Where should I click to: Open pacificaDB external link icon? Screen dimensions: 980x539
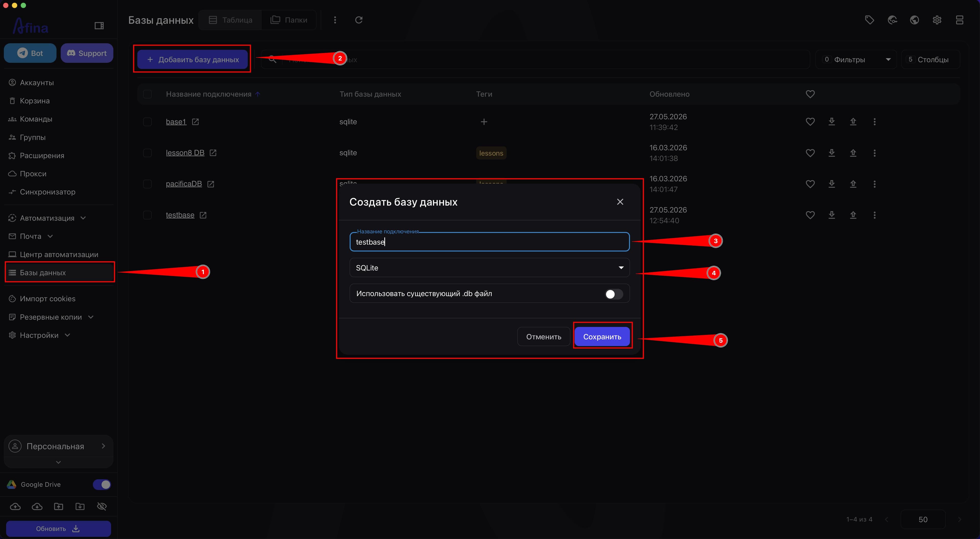click(x=211, y=184)
